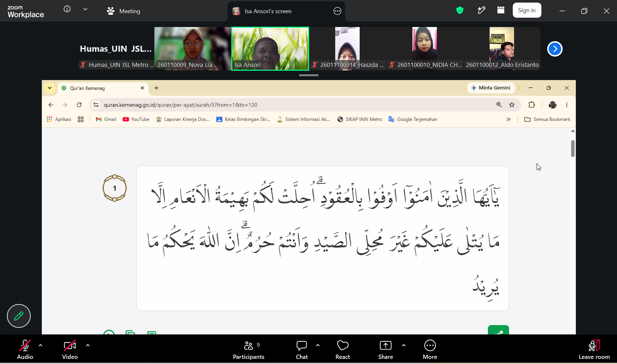The image size is (617, 364).
Task: Reload the Qur'an Kemenag page
Action: pos(79,105)
